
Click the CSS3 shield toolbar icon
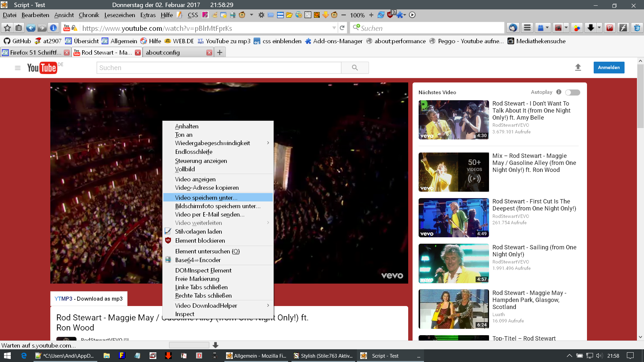pos(637,28)
